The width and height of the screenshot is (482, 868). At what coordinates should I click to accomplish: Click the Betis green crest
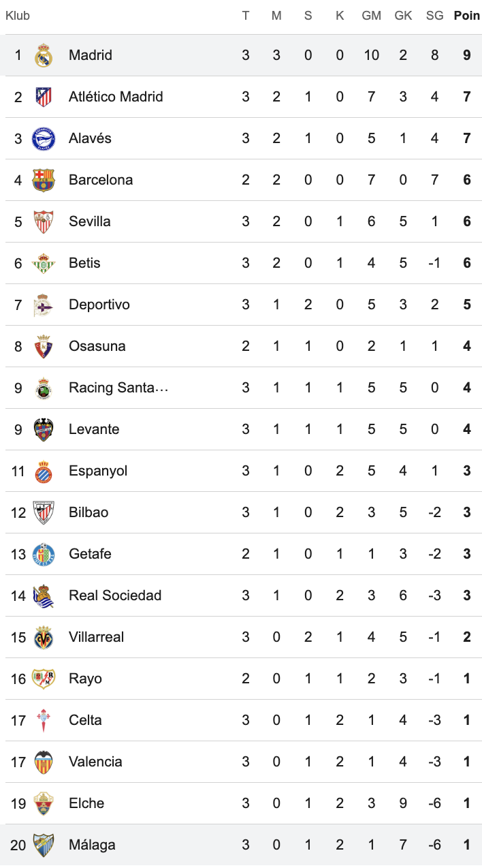click(44, 263)
